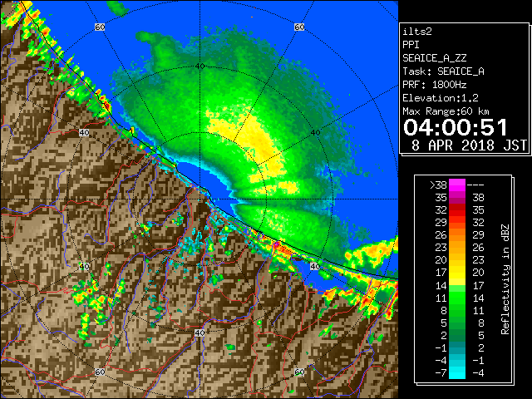The width and height of the screenshot is (532, 399).
Task: Click the yellow swatch beside left label '17'
Action: click(457, 273)
